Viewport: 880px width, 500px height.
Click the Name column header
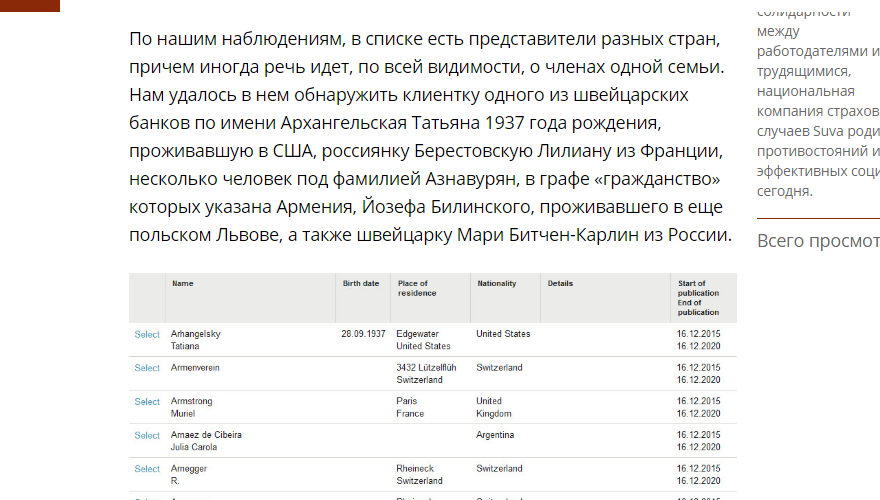182,284
